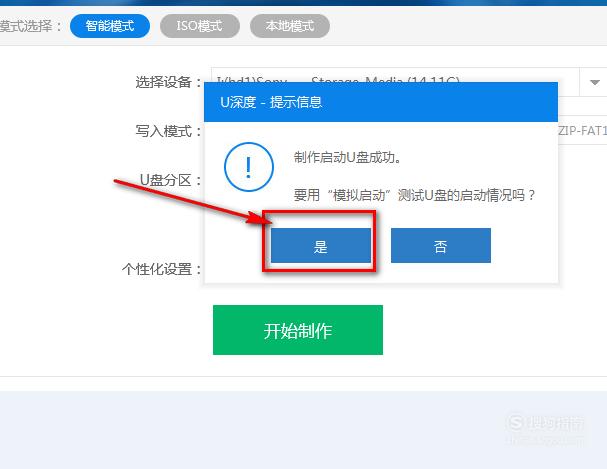Click the 个性化设置 label
607x469 pixels.
tap(162, 269)
